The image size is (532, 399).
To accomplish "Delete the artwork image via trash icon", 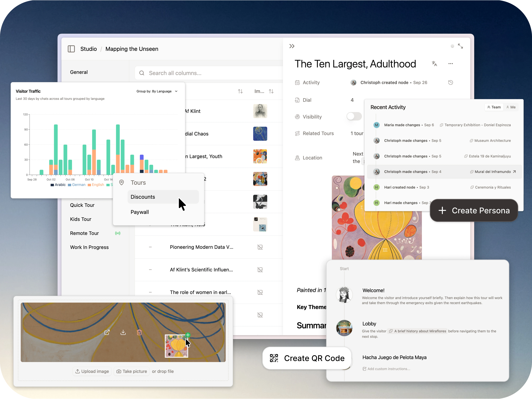I will tap(139, 332).
